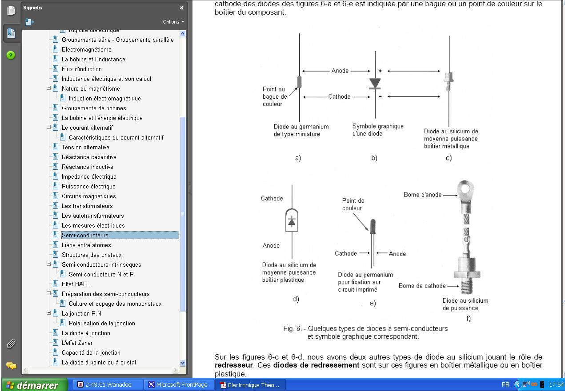This screenshot has height=392, width=565.
Task: Click bookmark icon beside Les autotransformateurs
Action: pos(56,216)
